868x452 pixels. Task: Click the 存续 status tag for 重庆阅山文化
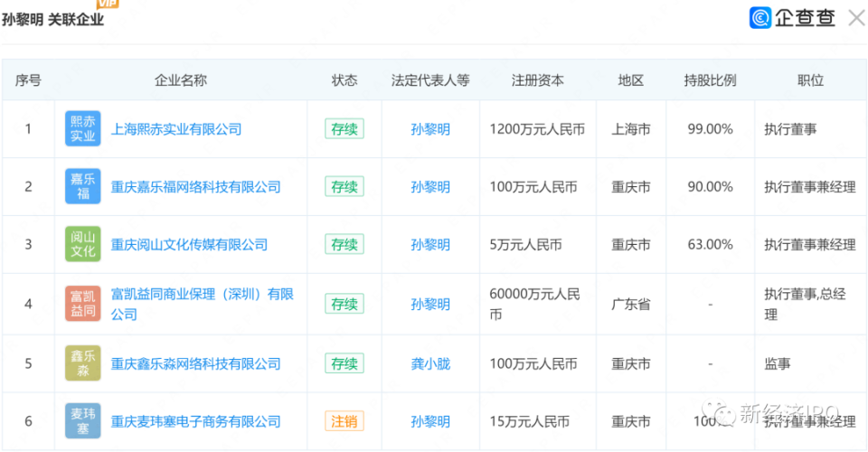[344, 245]
